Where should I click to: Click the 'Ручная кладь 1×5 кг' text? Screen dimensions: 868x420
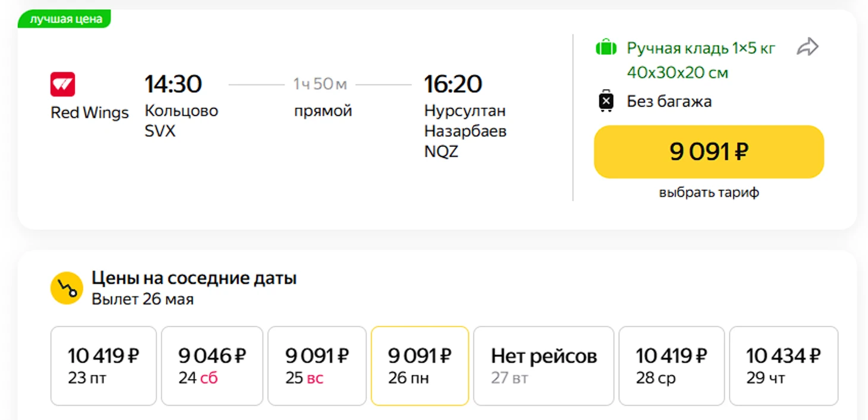pos(701,48)
